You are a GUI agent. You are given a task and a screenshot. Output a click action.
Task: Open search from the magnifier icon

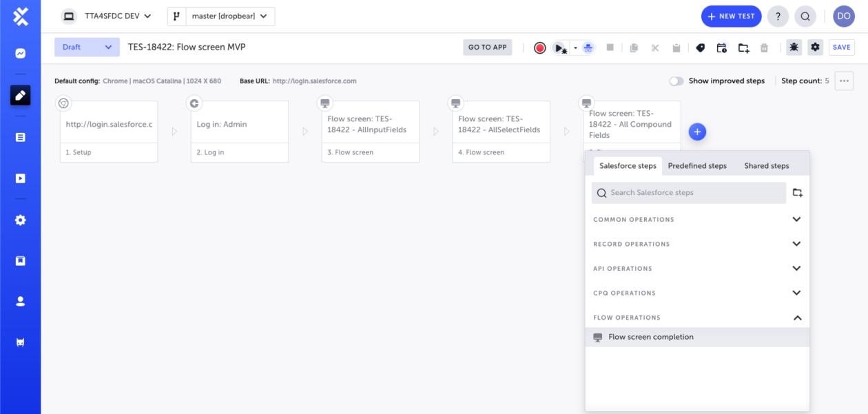point(805,16)
